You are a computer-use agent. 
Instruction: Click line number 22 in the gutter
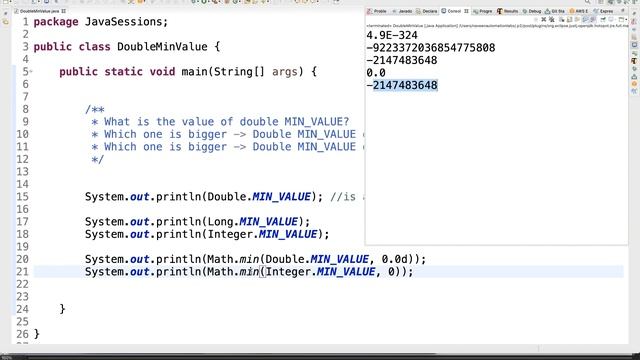tap(22, 284)
